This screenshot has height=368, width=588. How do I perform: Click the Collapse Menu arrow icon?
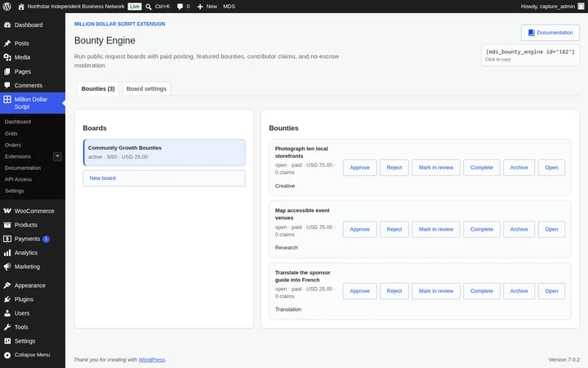click(x=7, y=355)
